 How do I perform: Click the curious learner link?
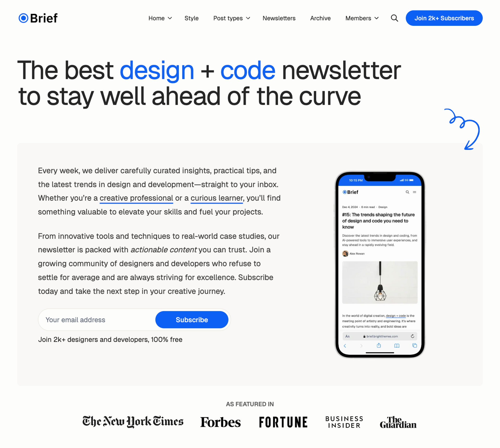[x=216, y=198]
